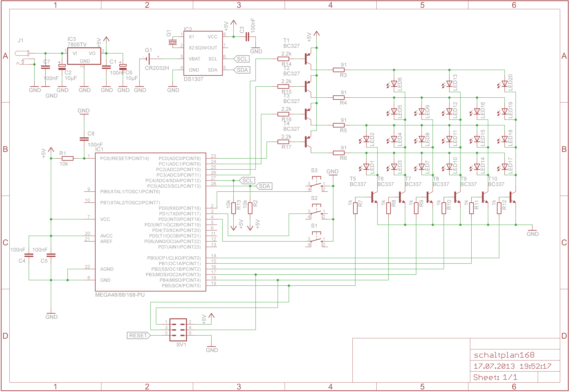Click the PC6(/RESET/PCINT14) pin label
Image resolution: width=569 pixels, height=392 pixels.
click(x=125, y=158)
